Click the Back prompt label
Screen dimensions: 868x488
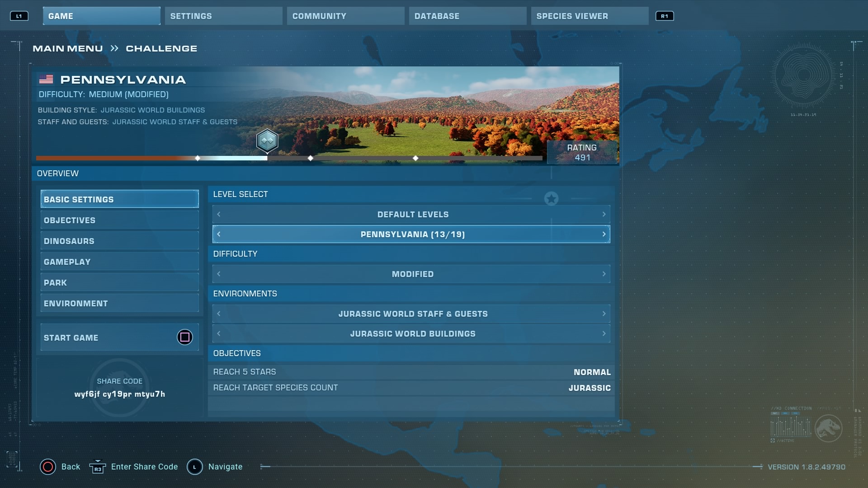(71, 467)
